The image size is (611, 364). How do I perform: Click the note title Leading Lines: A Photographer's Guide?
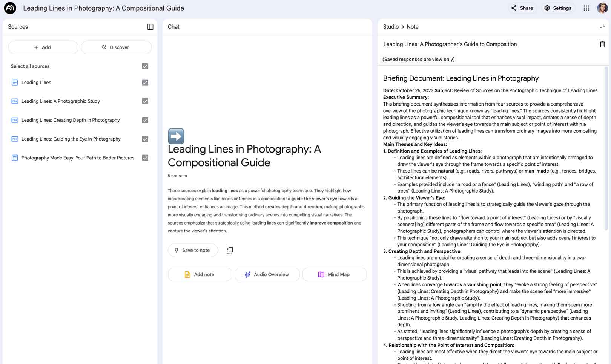click(450, 44)
